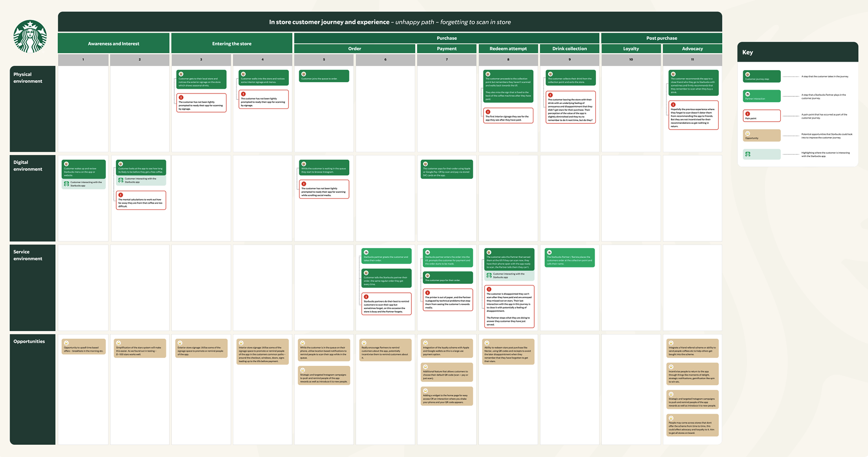The image size is (868, 457).
Task: Click the 'choose their default QR code' opportunity card
Action: (x=447, y=372)
